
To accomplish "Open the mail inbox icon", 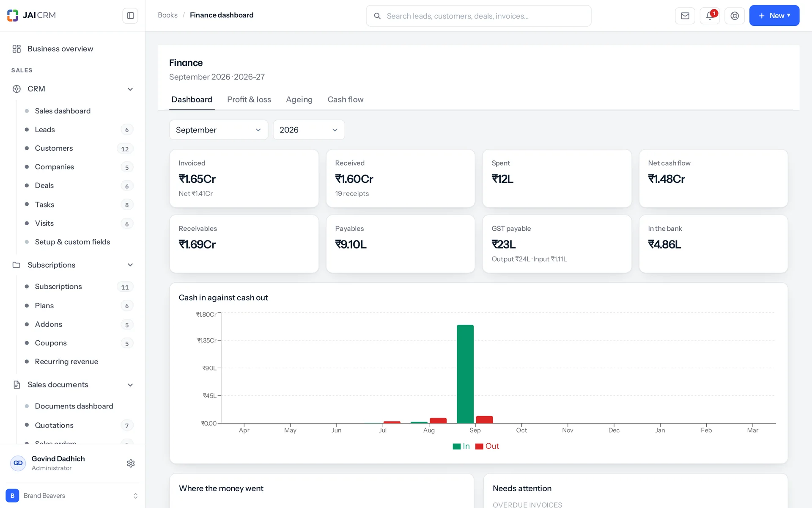I will pyautogui.click(x=685, y=16).
